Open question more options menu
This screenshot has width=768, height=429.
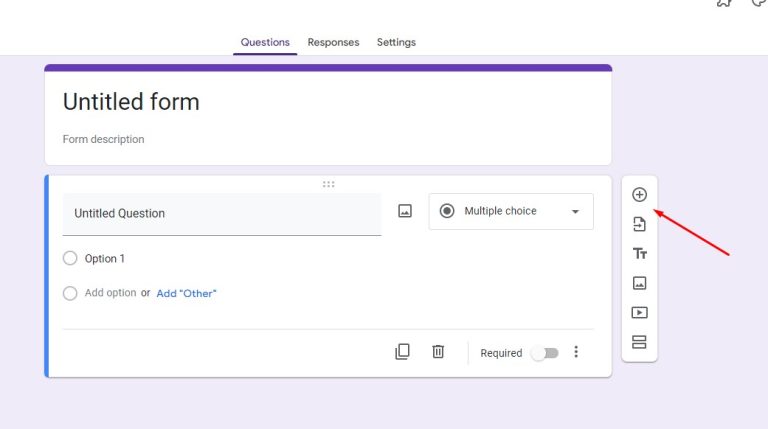coord(576,352)
